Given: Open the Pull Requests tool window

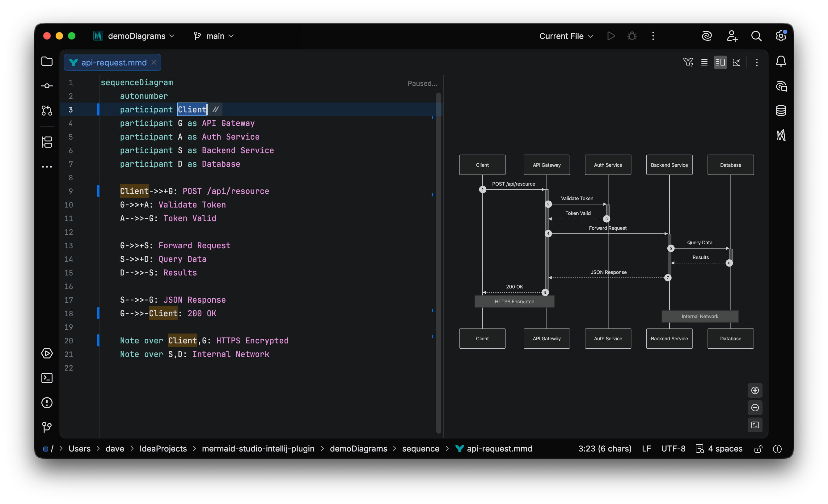Looking at the screenshot, I should point(47,111).
